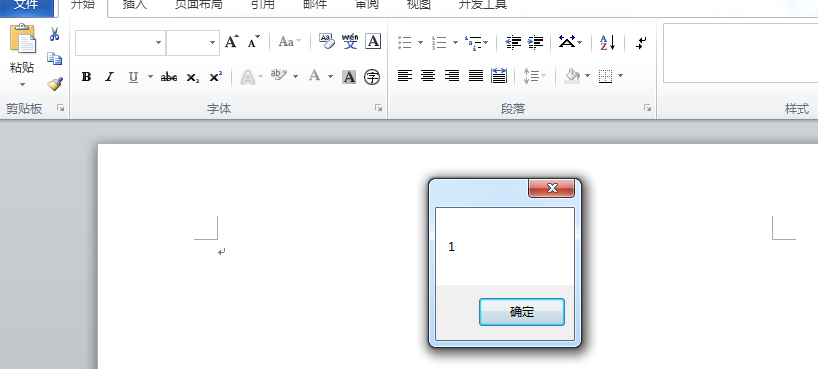Click the Borders grid icon
Screen dimensions: 818x369
click(605, 76)
